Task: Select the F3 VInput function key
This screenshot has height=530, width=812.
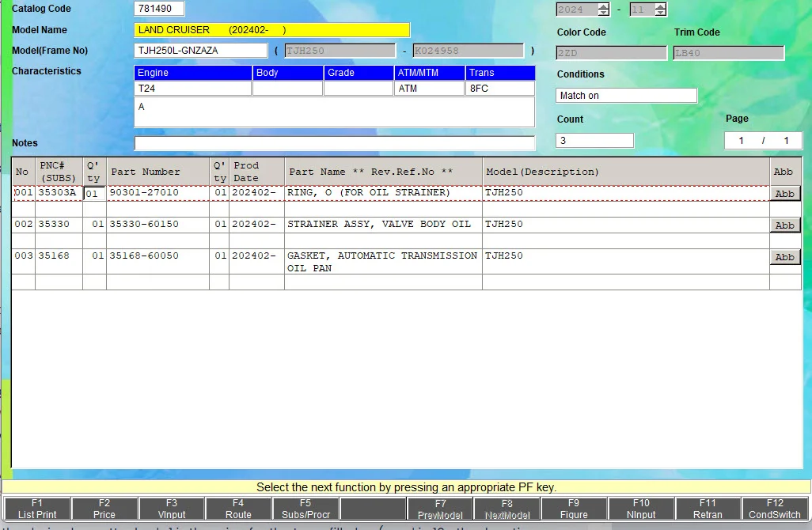Action: (172, 509)
